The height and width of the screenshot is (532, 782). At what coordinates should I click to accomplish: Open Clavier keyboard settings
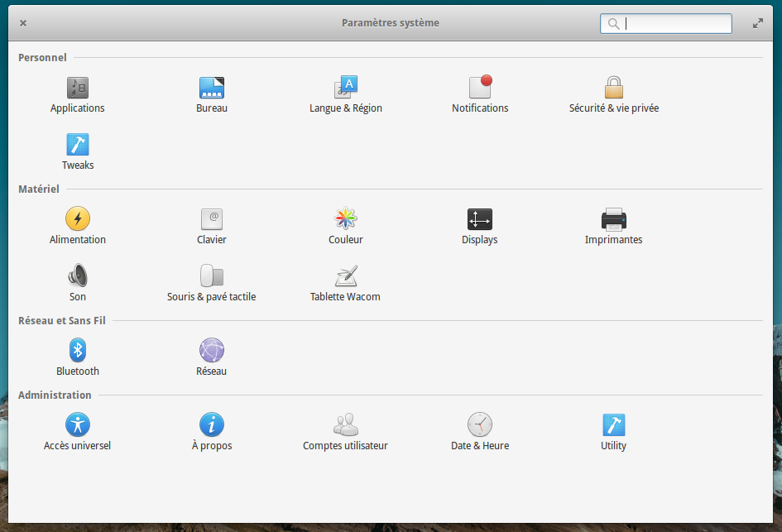coord(212,219)
